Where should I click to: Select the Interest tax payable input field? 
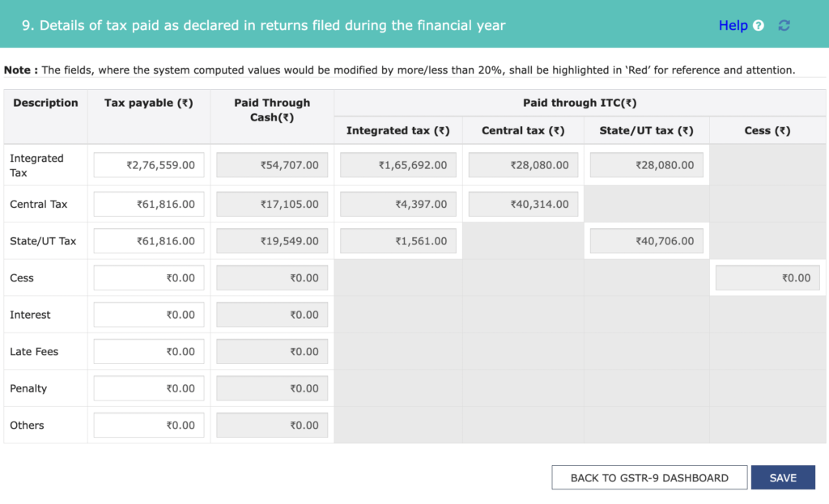point(148,314)
